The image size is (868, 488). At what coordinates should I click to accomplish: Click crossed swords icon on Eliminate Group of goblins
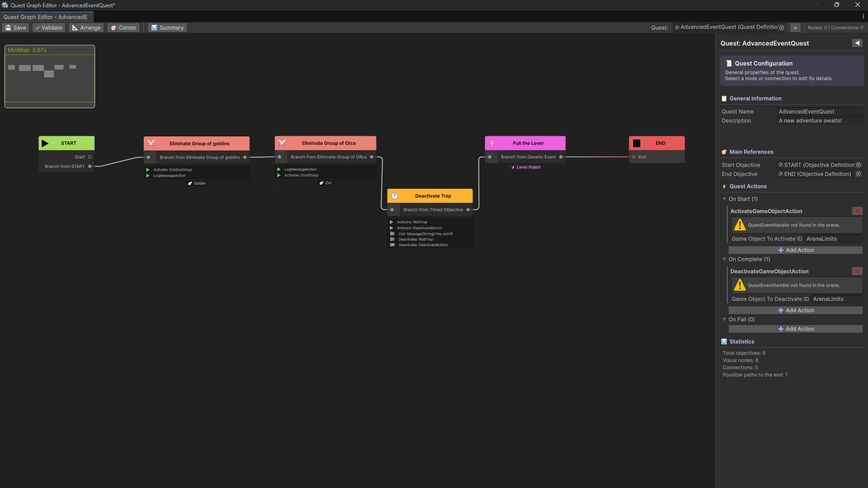pyautogui.click(x=151, y=144)
